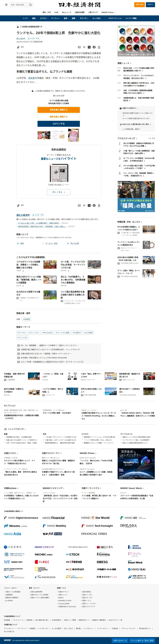The image size is (159, 644).
Task: Click the X icon below the viewer promo
Action: [89, 205]
